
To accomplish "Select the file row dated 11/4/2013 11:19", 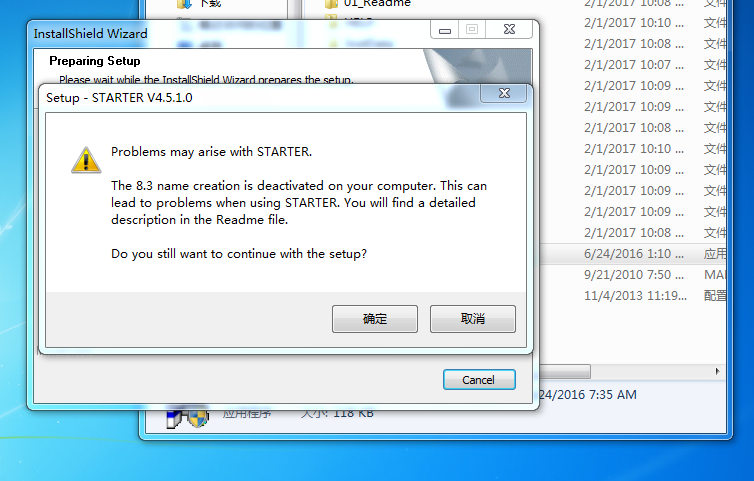I will coord(632,295).
